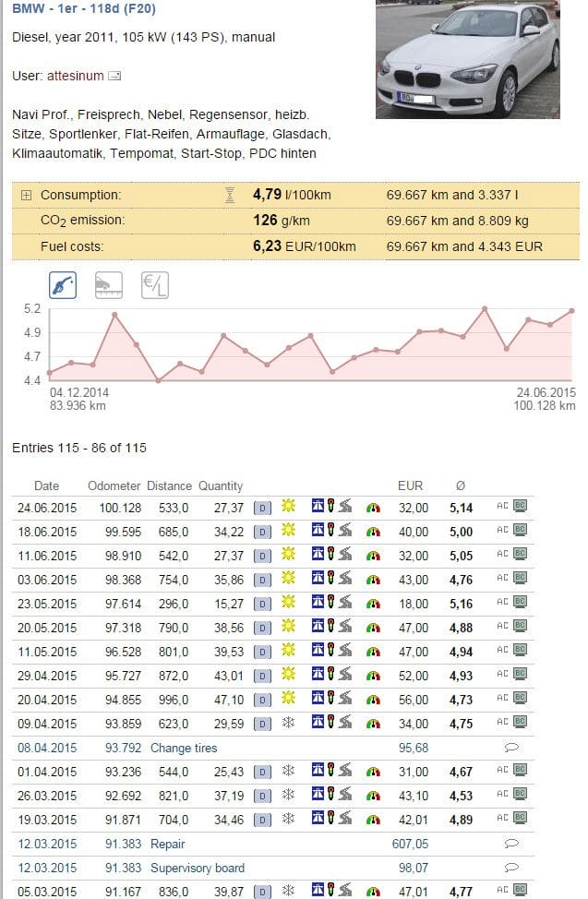Click the diesel 'D' badge on the 23.05.2015 row
Image resolution: width=588 pixels, height=899 pixels.
(x=262, y=605)
